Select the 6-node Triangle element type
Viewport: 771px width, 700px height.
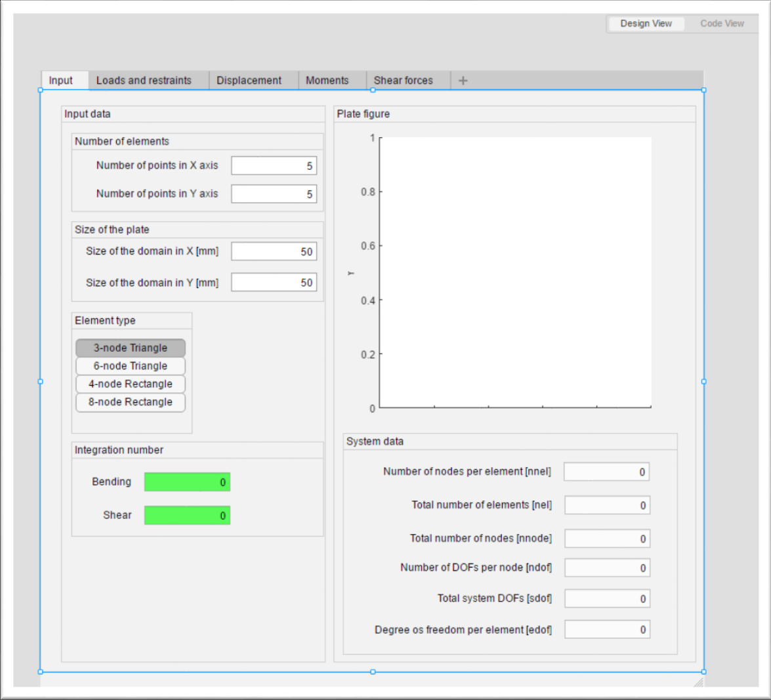130,365
